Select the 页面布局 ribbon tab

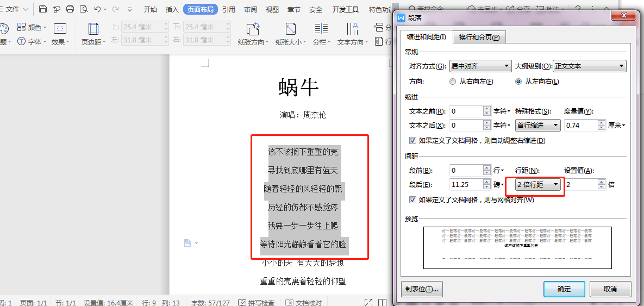click(201, 9)
